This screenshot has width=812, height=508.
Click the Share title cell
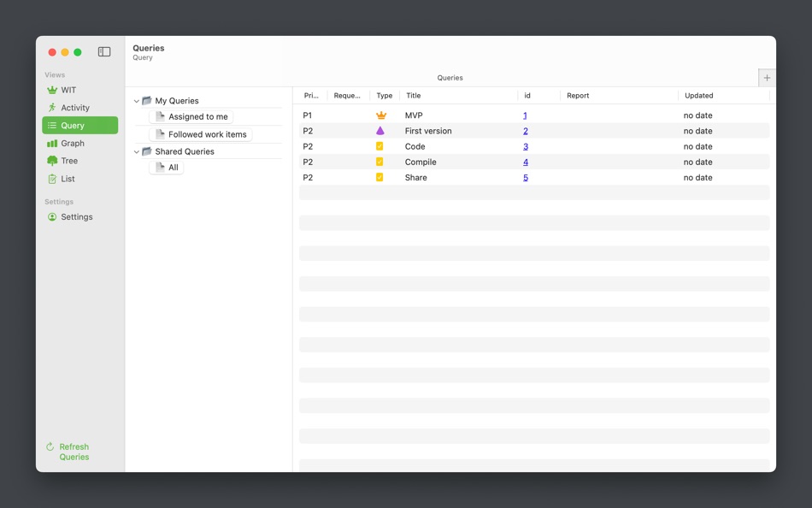(416, 177)
